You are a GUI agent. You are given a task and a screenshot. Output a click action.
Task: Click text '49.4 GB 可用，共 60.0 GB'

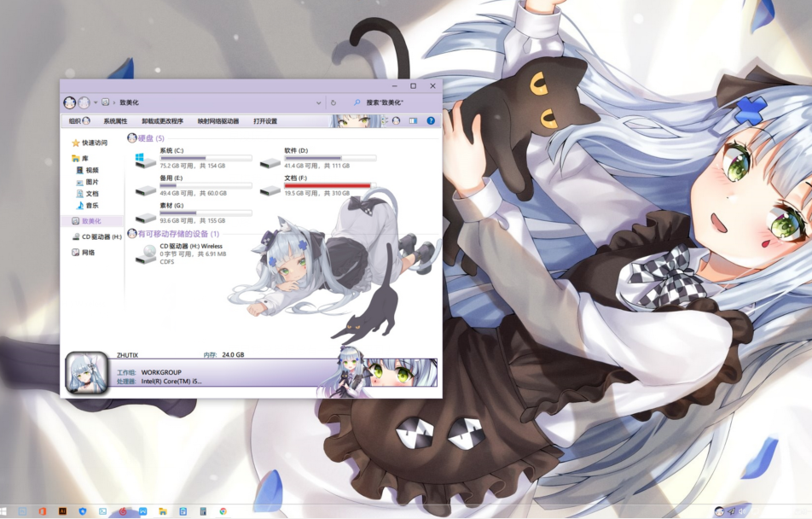click(x=193, y=194)
